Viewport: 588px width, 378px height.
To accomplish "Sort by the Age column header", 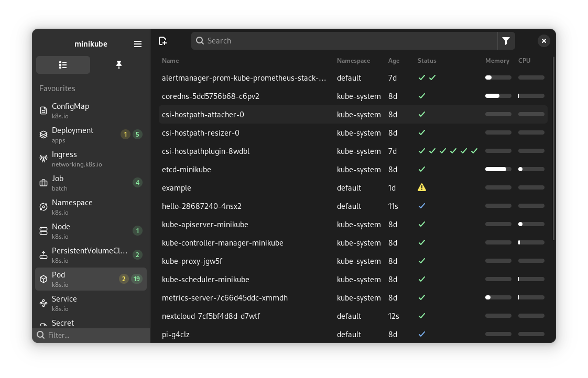I will [x=394, y=61].
